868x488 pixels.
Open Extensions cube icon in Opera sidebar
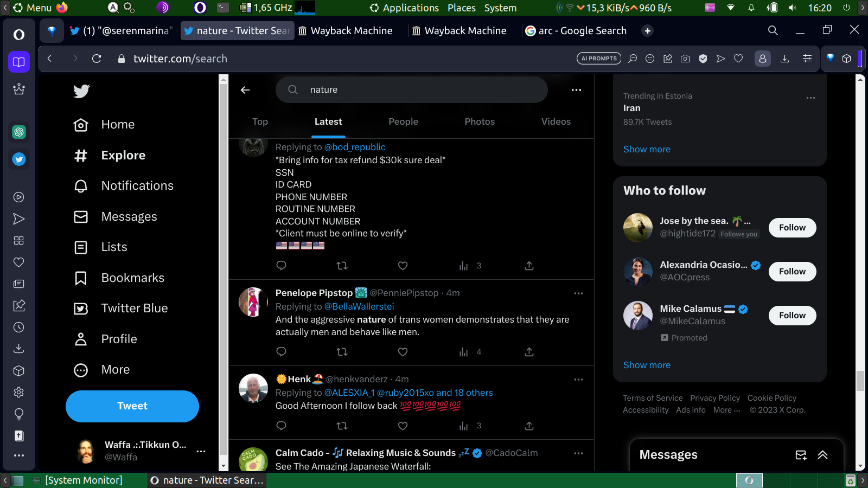coord(19,371)
